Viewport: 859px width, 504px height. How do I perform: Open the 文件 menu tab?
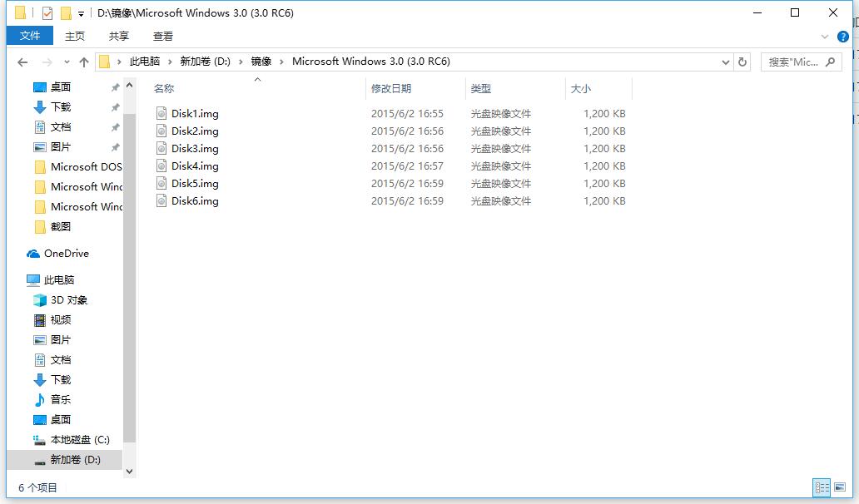[30, 36]
